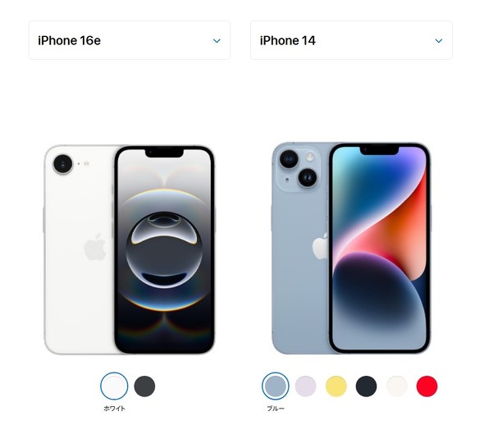Click the white iPhone 16e back image
The width and height of the screenshot is (484, 448).
(79, 249)
